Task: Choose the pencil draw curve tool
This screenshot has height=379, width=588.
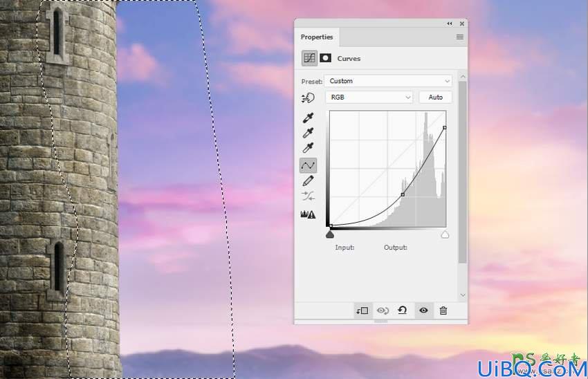Action: click(308, 181)
